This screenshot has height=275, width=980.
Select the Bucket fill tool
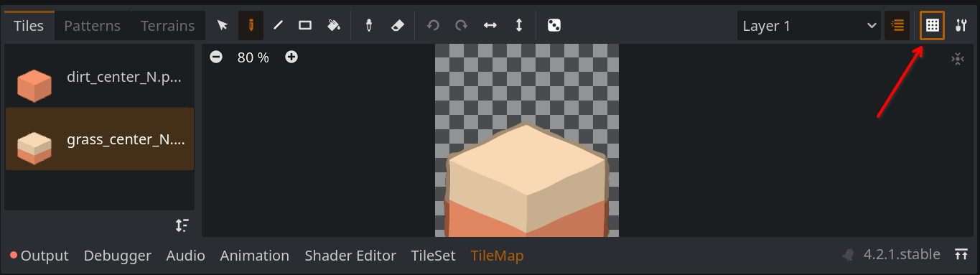click(333, 25)
